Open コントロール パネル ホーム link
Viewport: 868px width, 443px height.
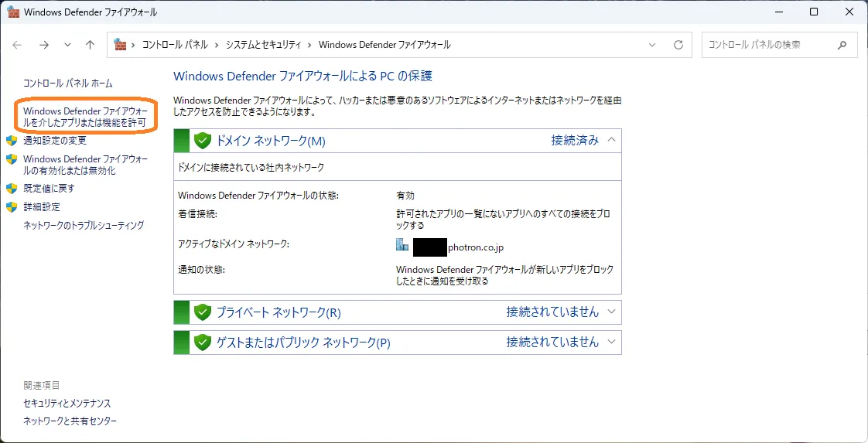(67, 83)
